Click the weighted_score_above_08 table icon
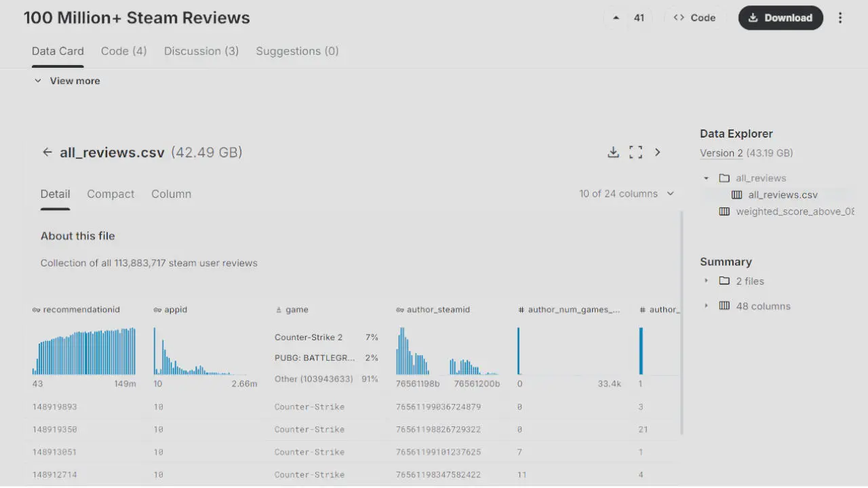 [x=724, y=211]
